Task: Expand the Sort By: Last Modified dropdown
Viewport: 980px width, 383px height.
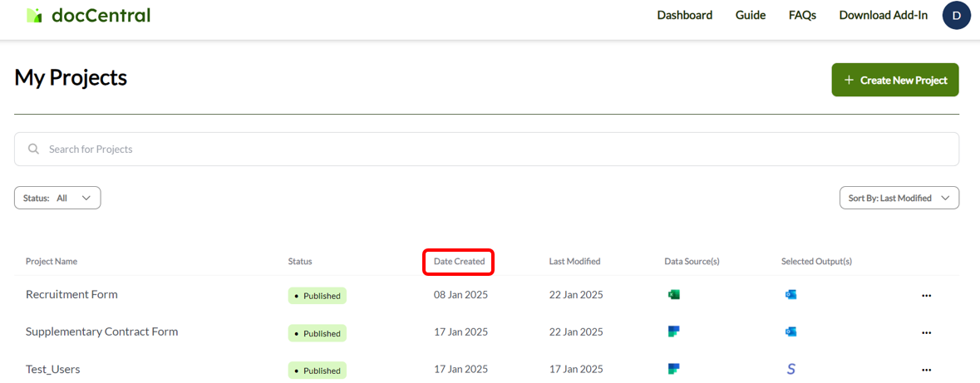Action: 899,198
